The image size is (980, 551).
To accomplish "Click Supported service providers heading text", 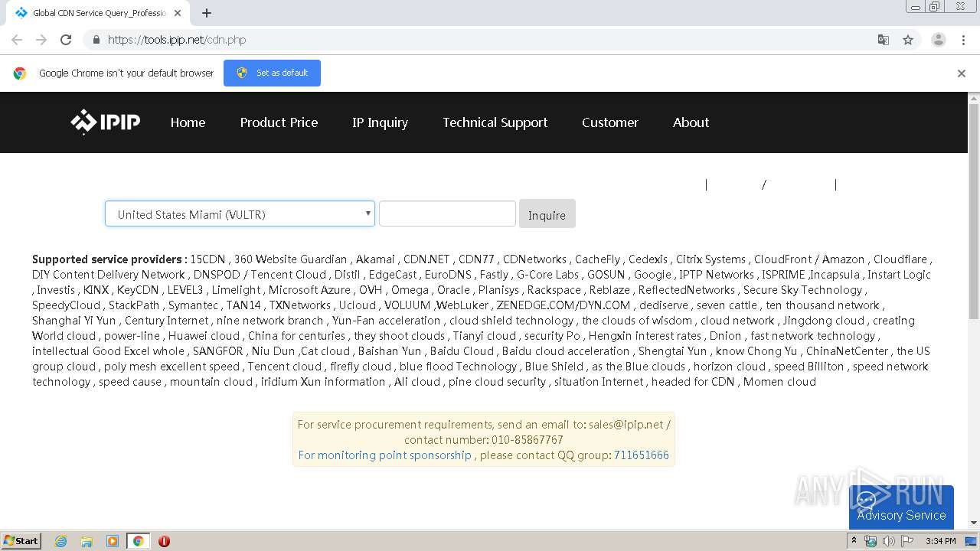I will 109,259.
